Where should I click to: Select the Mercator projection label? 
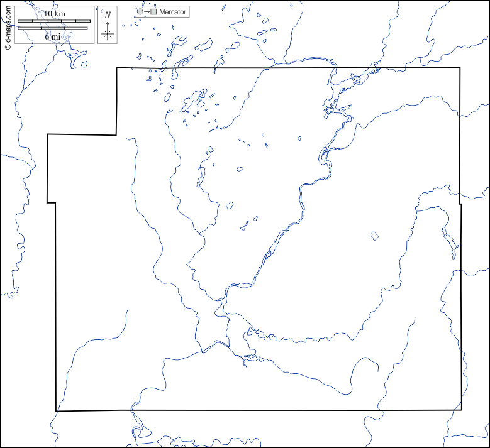173,12
